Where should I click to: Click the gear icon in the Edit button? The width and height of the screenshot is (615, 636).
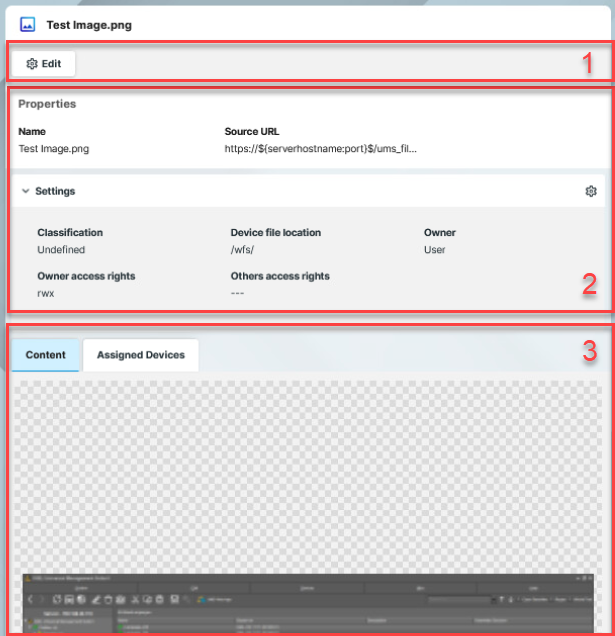[32, 64]
